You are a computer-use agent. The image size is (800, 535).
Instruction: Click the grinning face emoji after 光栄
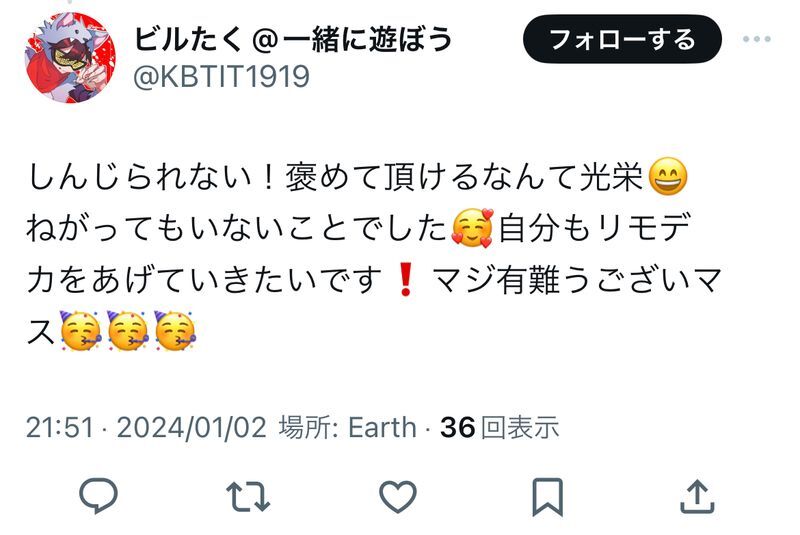pyautogui.click(x=667, y=176)
